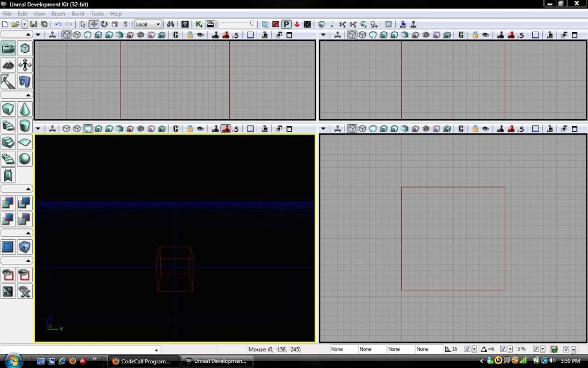This screenshot has height=368, width=588.
Task: Create a new level with New icon
Action: (5, 24)
